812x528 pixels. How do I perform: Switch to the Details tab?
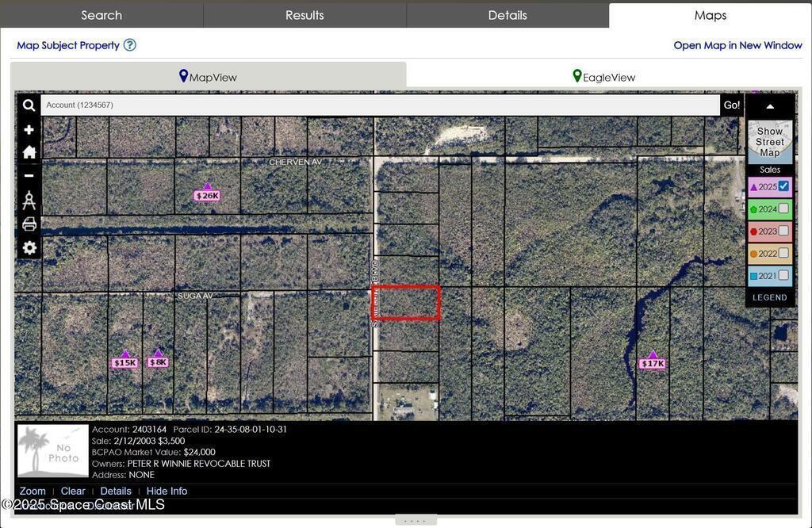click(507, 15)
